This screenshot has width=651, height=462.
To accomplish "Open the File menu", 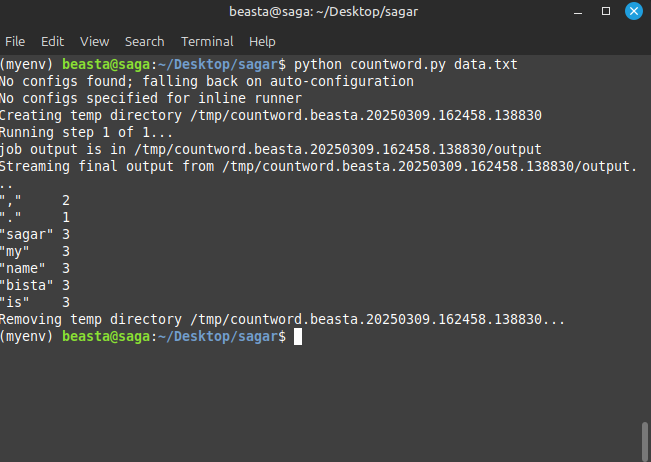I will click(15, 42).
